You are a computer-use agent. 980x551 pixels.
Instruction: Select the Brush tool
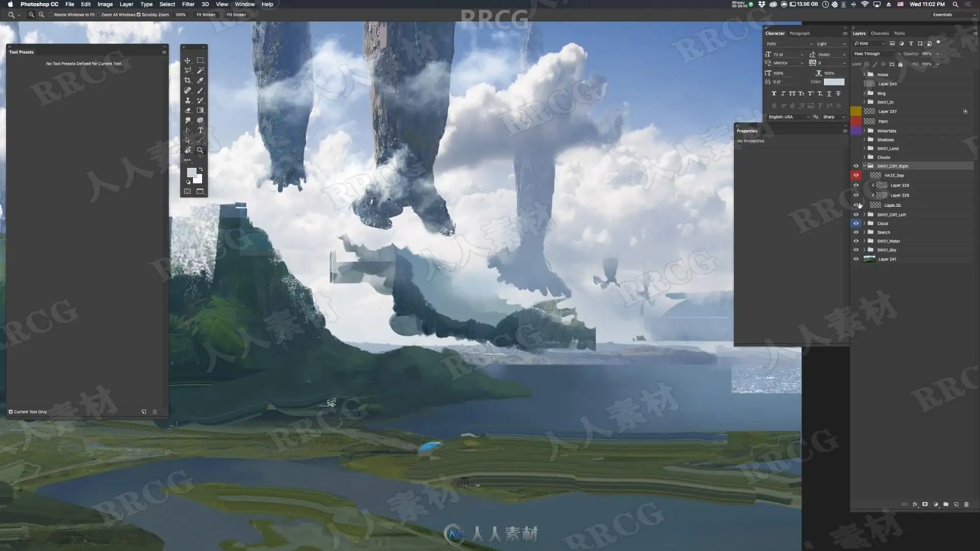coord(200,90)
